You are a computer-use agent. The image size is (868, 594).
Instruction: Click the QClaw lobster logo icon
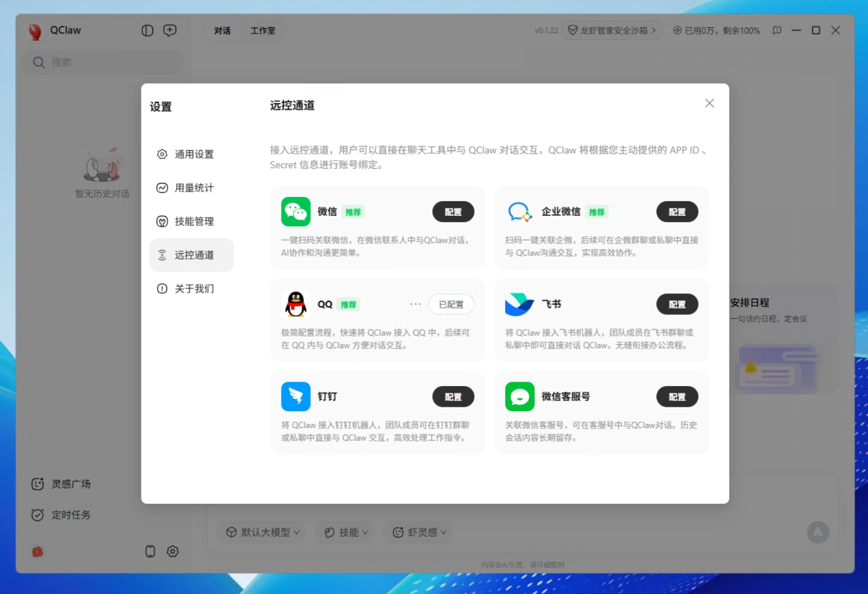[35, 31]
